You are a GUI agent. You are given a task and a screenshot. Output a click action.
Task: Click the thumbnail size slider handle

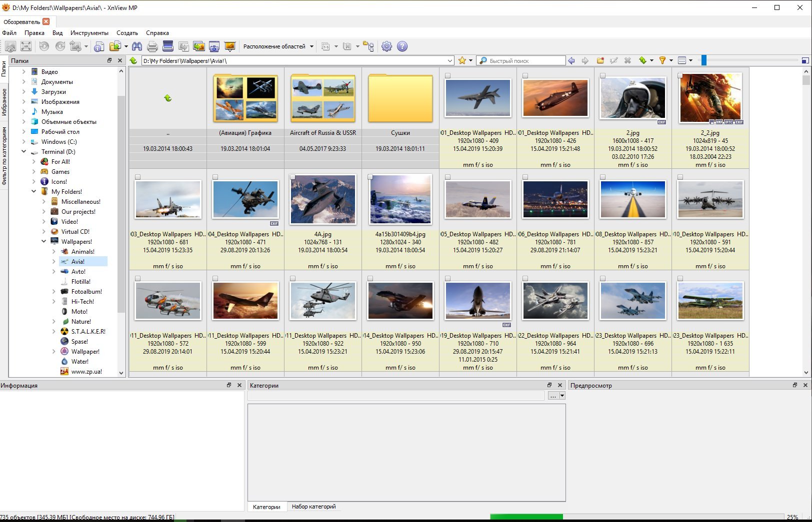tap(703, 60)
